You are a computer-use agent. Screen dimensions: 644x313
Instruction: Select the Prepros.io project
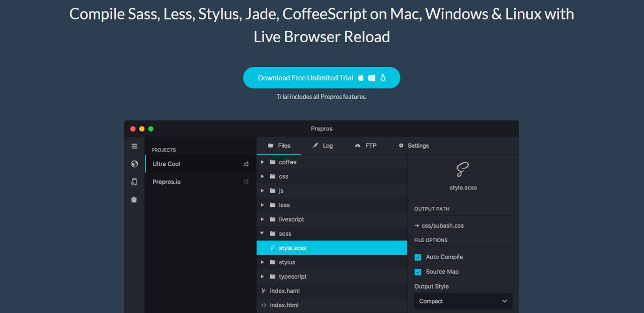tap(201, 182)
